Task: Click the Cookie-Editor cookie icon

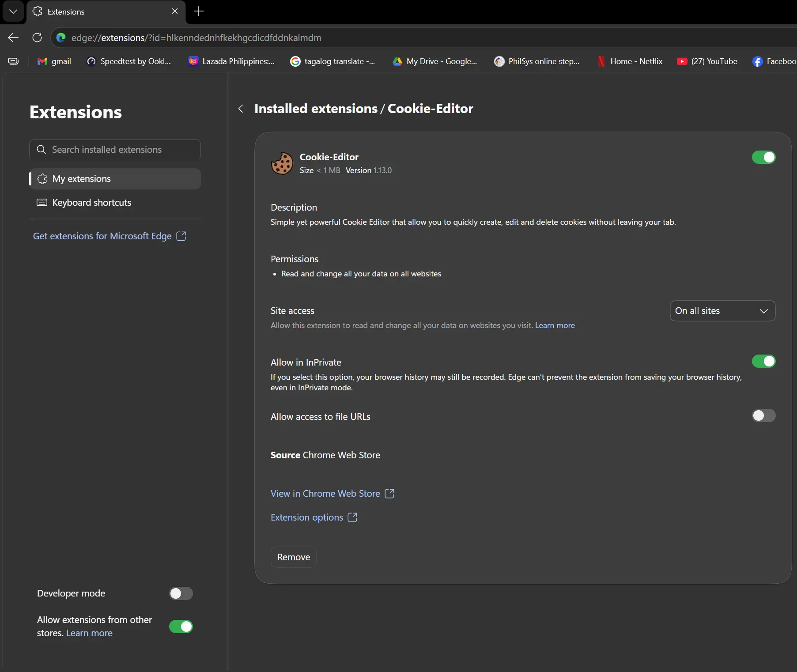Action: (282, 163)
